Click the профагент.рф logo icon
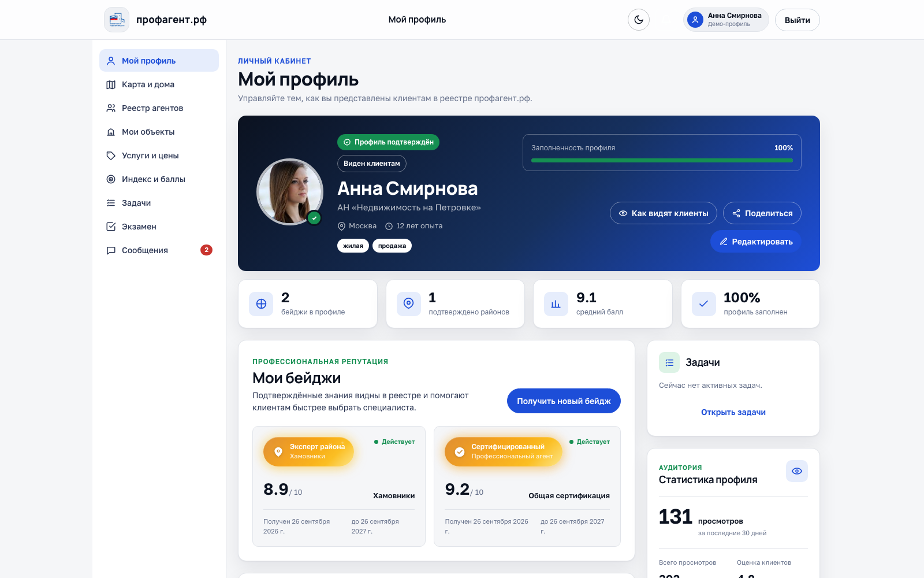Viewport: 924px width, 578px height. click(x=117, y=20)
